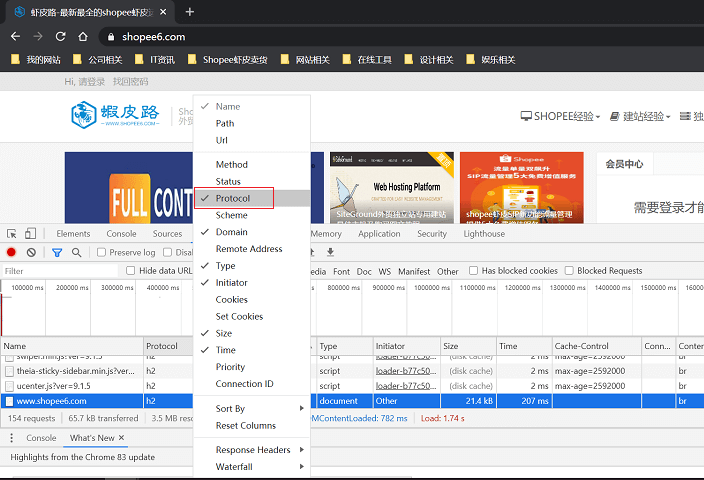Click in the network Filter field

click(60, 271)
